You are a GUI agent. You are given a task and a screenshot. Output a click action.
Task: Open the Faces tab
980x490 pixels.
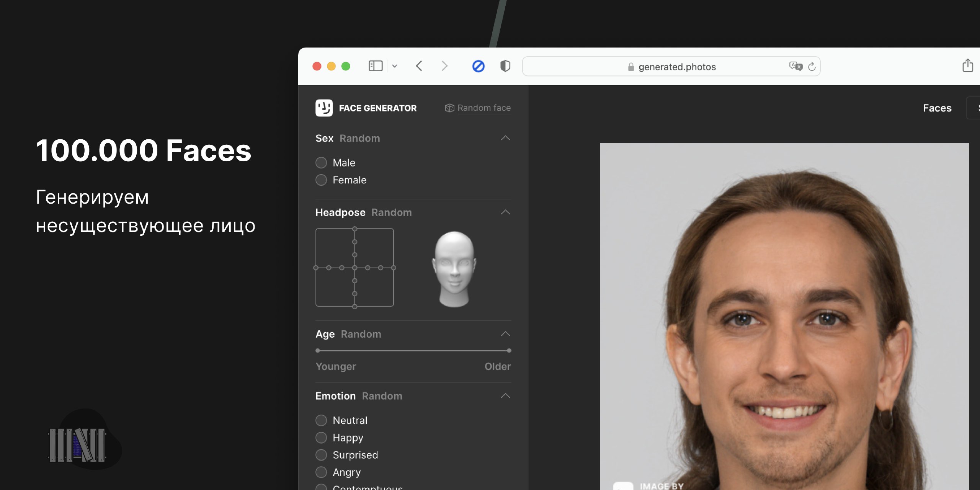[x=936, y=108]
